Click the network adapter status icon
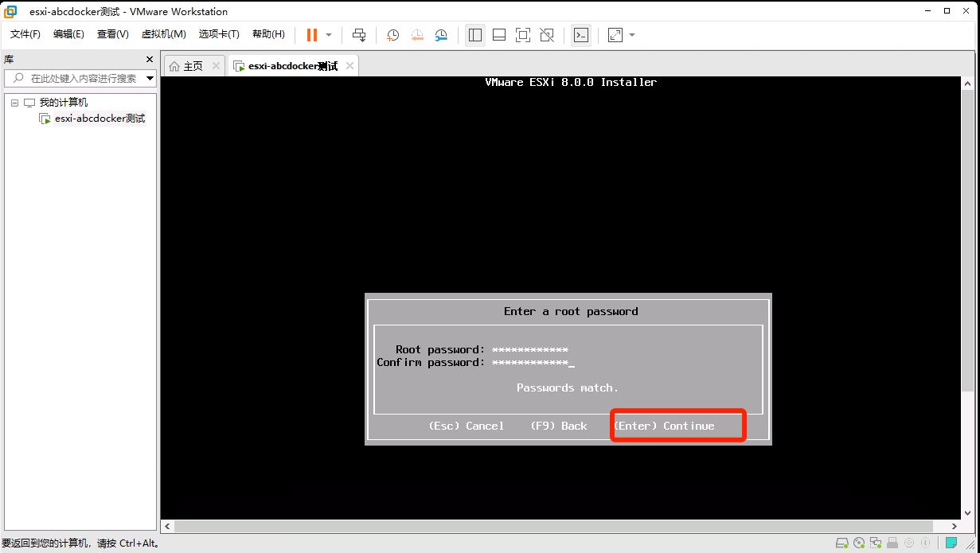This screenshot has width=980, height=553. [876, 543]
